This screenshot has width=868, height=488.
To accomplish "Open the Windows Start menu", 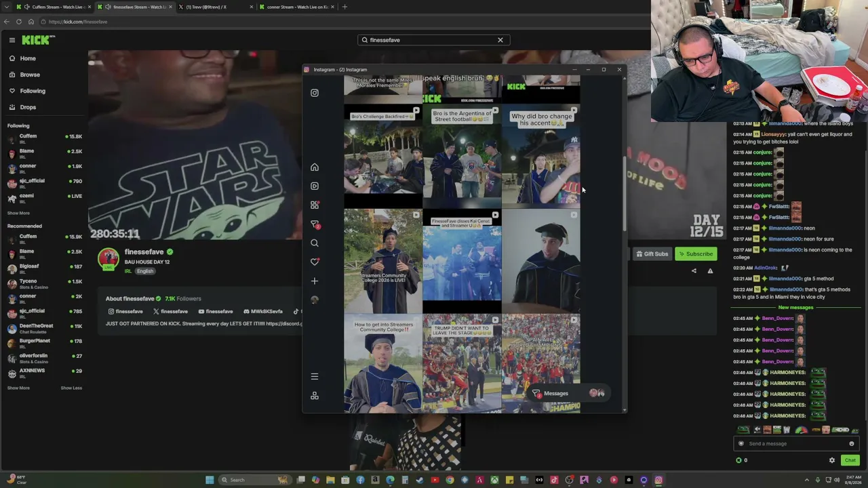I will 210,480.
